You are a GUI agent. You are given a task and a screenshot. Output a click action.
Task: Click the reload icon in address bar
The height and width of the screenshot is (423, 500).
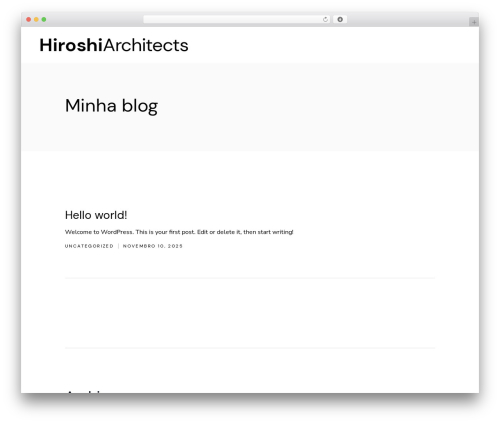325,20
